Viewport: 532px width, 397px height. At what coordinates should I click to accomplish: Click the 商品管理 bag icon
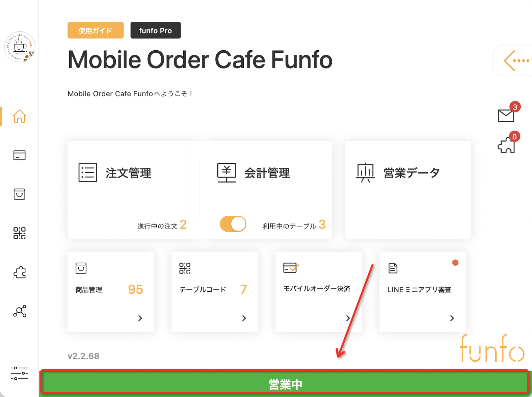coord(81,268)
